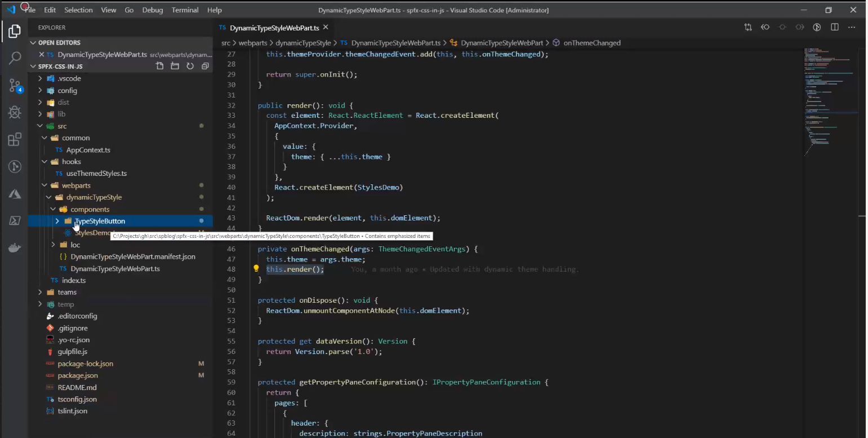Split the editor to the right
Viewport: 868px width, 438px height.
[835, 27]
